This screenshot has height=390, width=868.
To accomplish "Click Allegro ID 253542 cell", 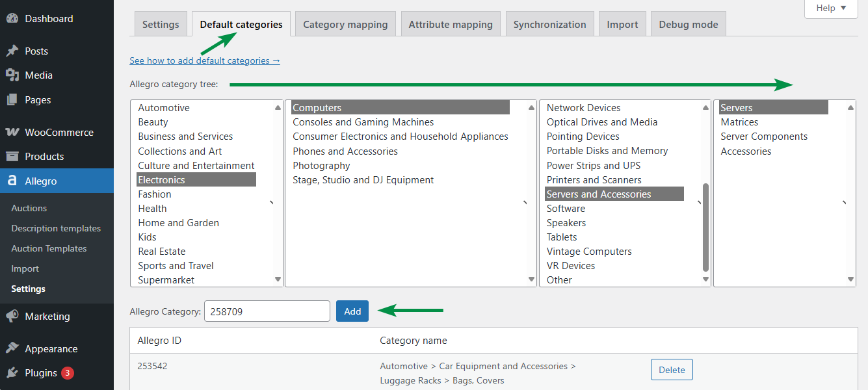I will (x=152, y=366).
